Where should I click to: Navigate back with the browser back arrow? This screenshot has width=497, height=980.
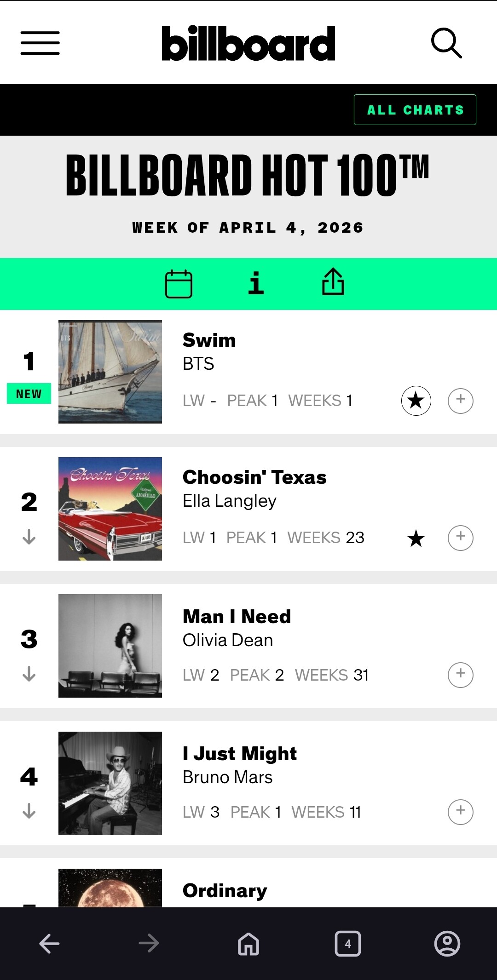[x=50, y=944]
